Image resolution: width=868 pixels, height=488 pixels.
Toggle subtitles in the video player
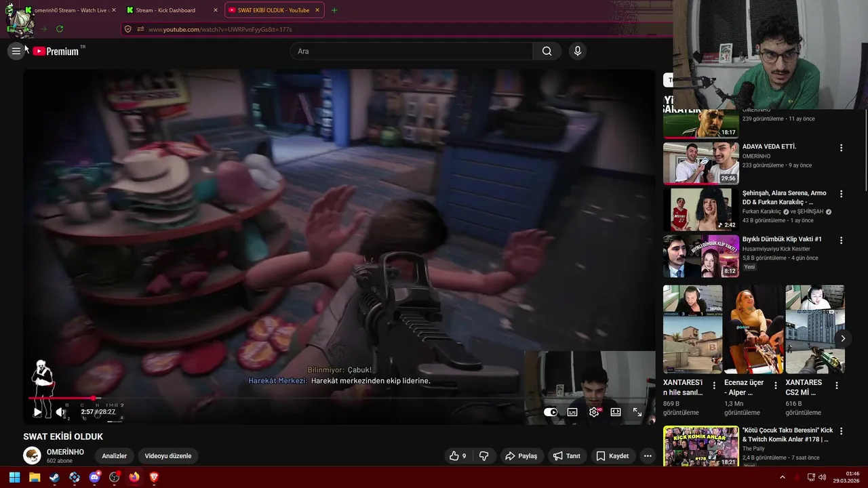coord(572,412)
